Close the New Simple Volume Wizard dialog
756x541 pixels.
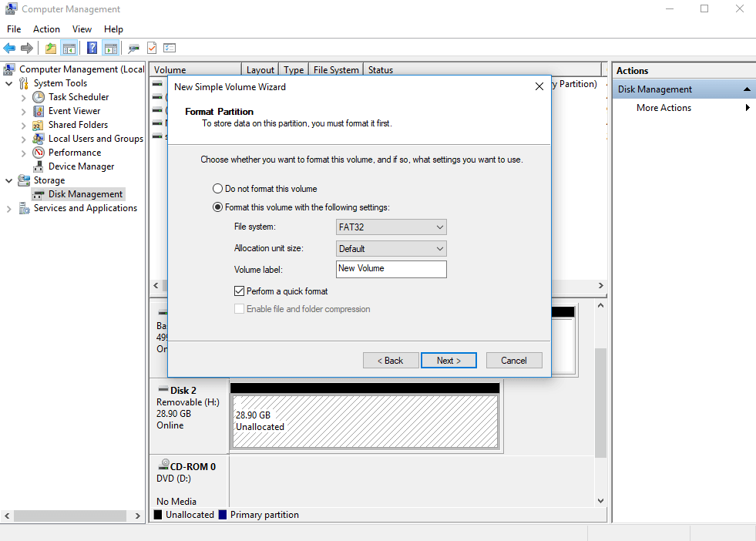tap(539, 86)
